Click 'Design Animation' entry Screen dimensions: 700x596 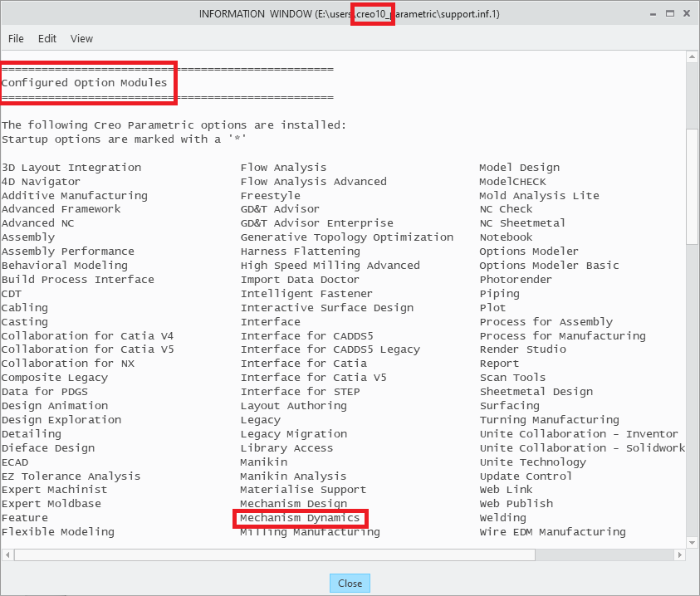point(55,406)
